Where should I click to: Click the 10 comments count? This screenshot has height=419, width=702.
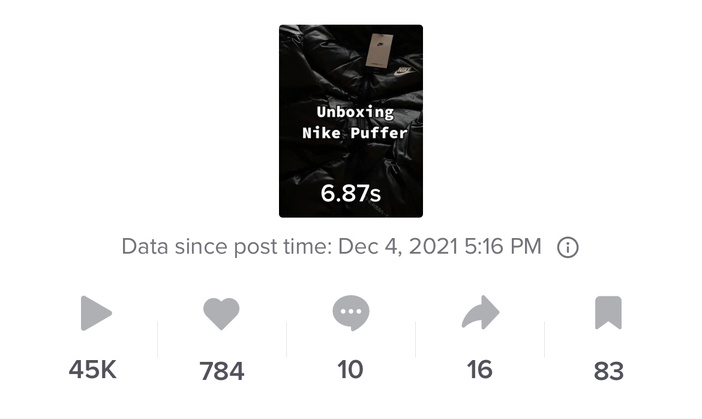point(350,370)
